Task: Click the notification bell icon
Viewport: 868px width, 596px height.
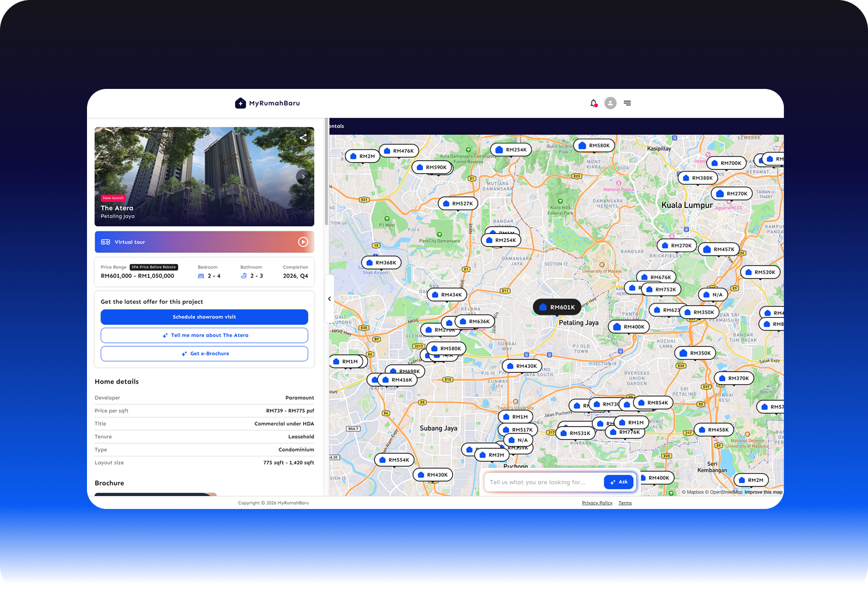Action: pyautogui.click(x=593, y=103)
